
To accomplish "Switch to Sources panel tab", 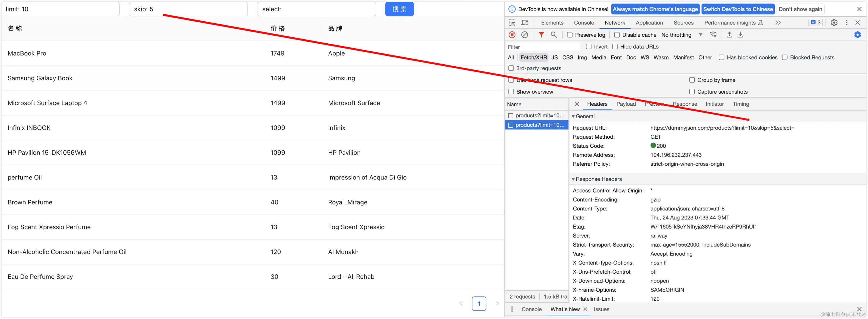I will pyautogui.click(x=683, y=23).
